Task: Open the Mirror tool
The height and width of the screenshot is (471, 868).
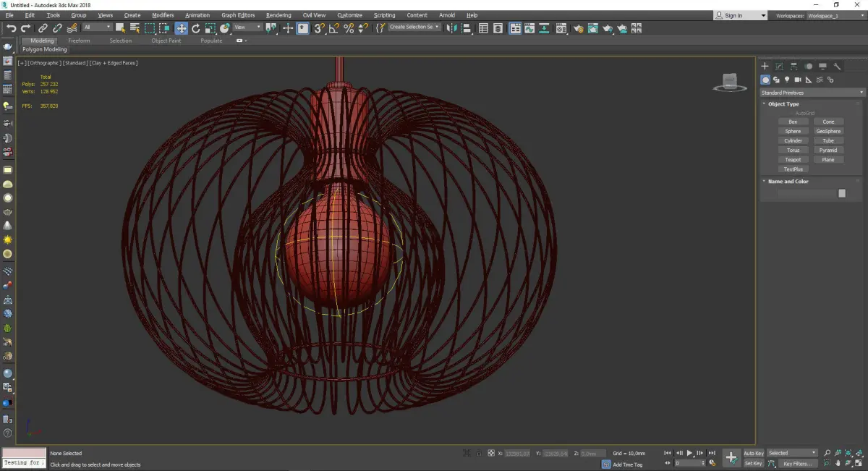Action: pyautogui.click(x=451, y=28)
